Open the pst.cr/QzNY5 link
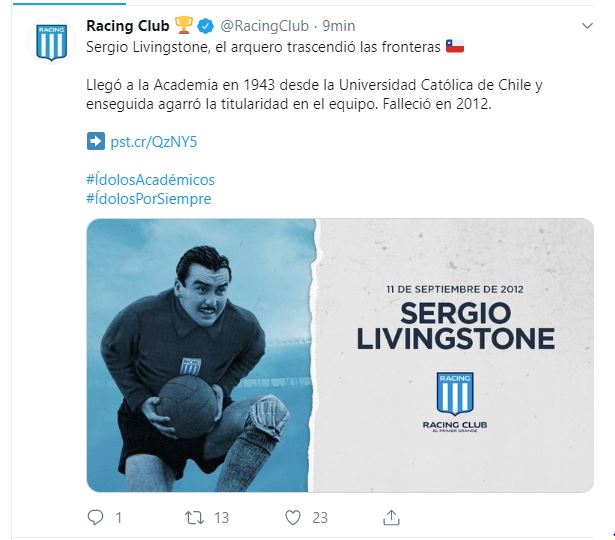 click(x=154, y=142)
